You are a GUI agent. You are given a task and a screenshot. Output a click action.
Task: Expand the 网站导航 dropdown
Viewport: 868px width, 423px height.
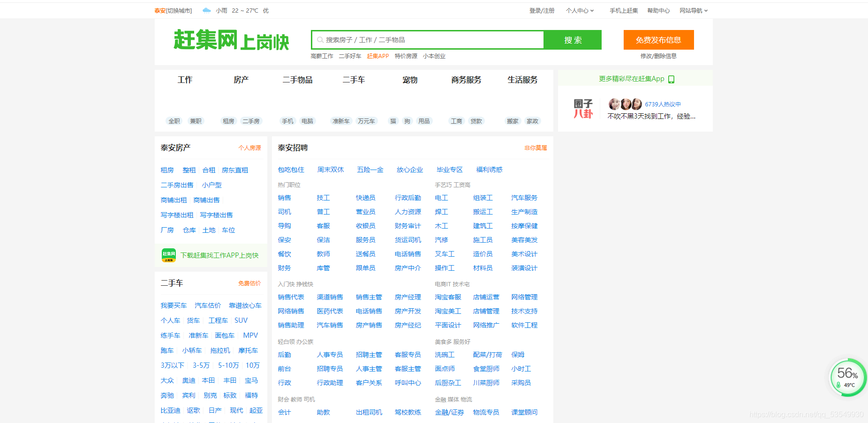click(694, 10)
